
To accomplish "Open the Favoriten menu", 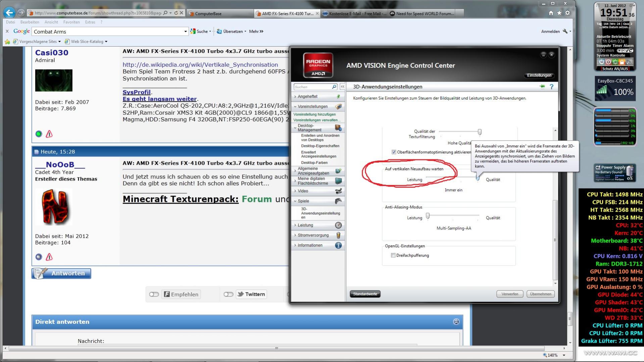I will [71, 22].
